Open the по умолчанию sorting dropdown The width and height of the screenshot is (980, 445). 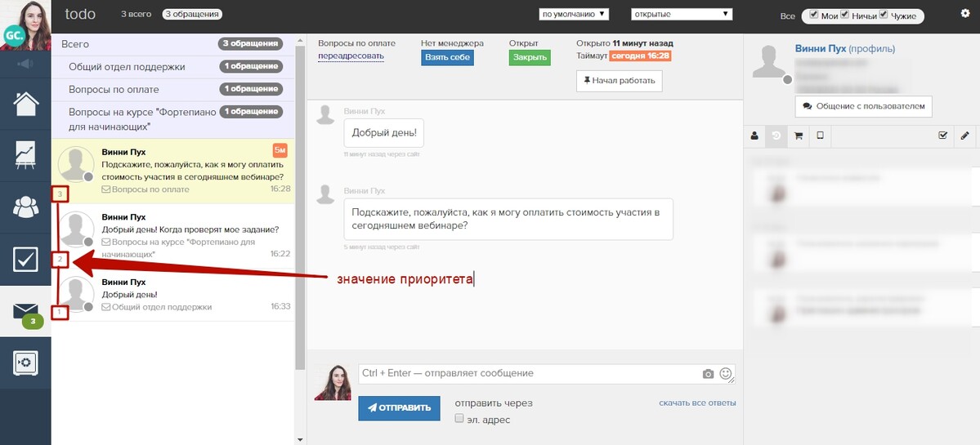pyautogui.click(x=574, y=14)
